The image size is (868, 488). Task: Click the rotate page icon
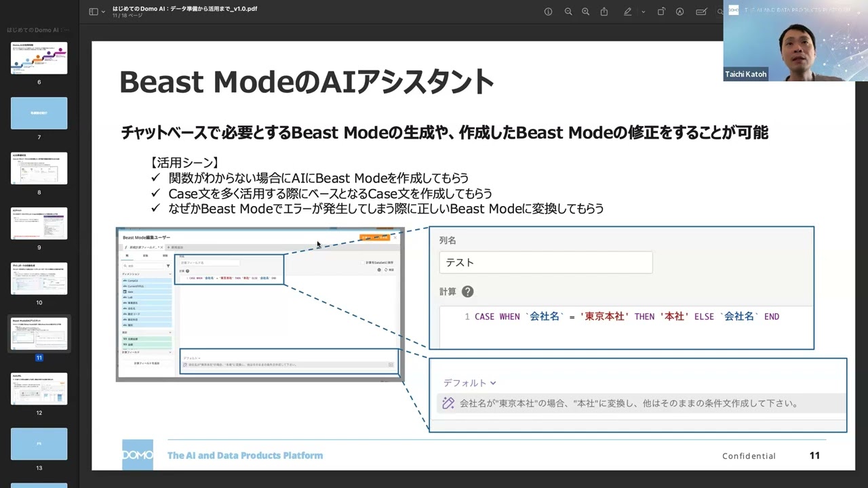661,12
